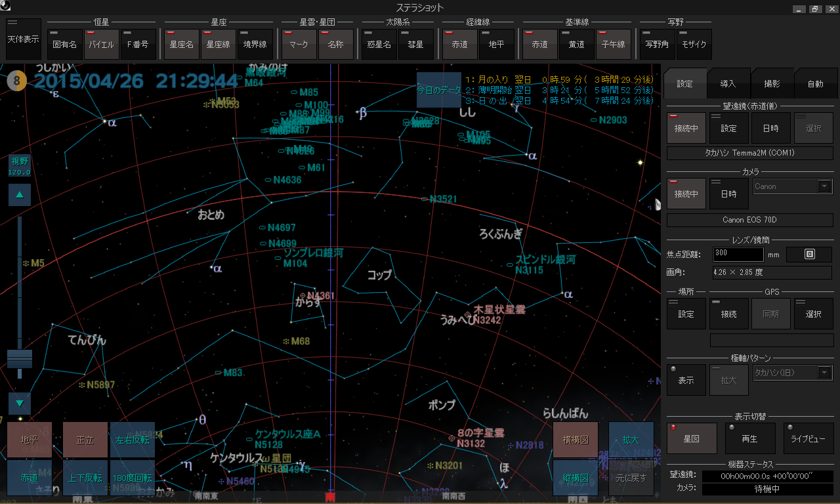Toggle nebula/cluster 名称 labels
The width and height of the screenshot is (840, 504).
tap(336, 45)
